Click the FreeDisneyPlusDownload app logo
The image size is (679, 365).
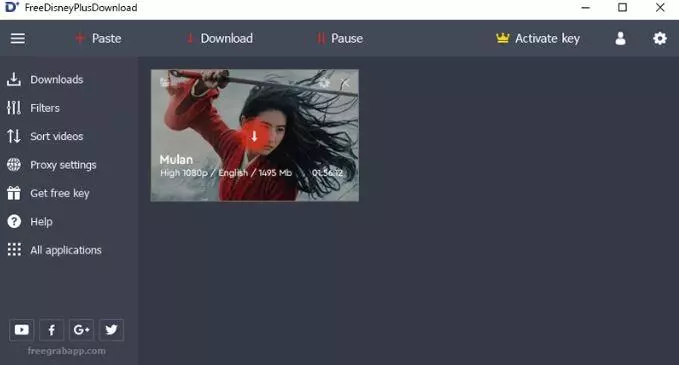tap(12, 7)
